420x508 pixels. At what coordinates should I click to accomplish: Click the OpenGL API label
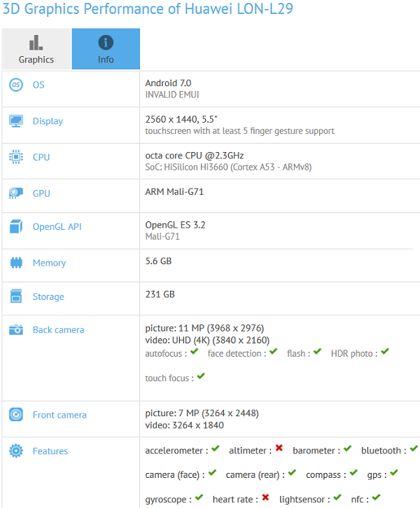coord(57,227)
